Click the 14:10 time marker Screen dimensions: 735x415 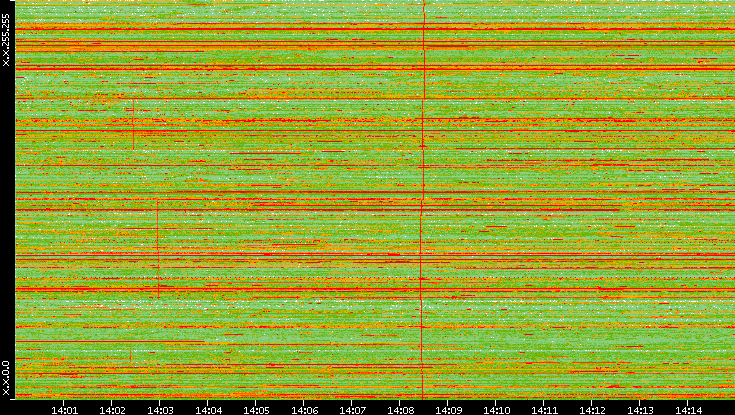(497, 409)
